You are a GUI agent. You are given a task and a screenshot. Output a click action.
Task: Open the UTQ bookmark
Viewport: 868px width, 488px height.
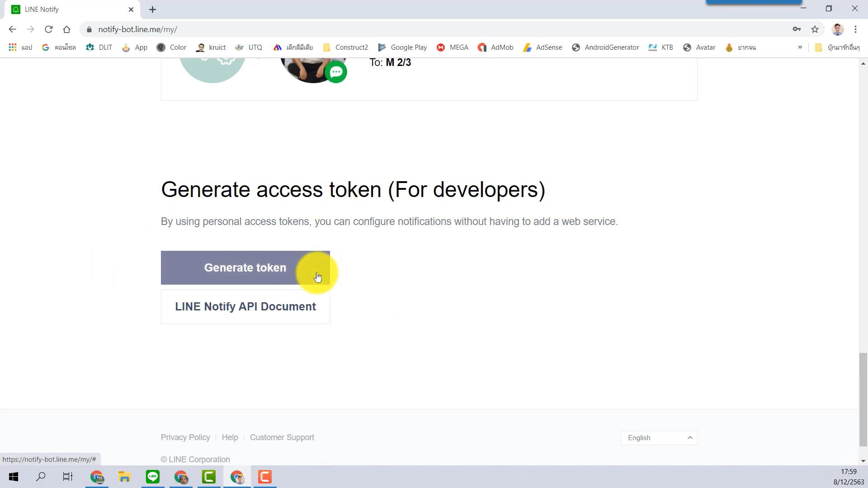click(249, 47)
